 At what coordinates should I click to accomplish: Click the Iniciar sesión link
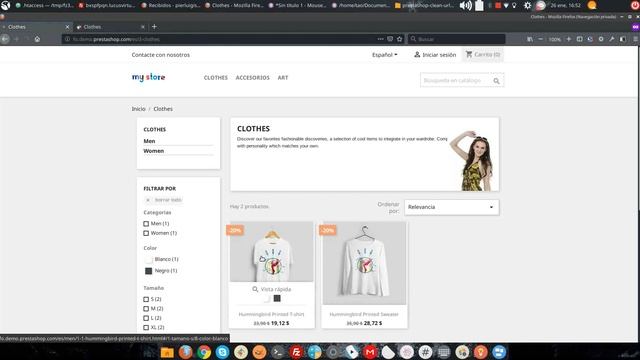pos(439,55)
